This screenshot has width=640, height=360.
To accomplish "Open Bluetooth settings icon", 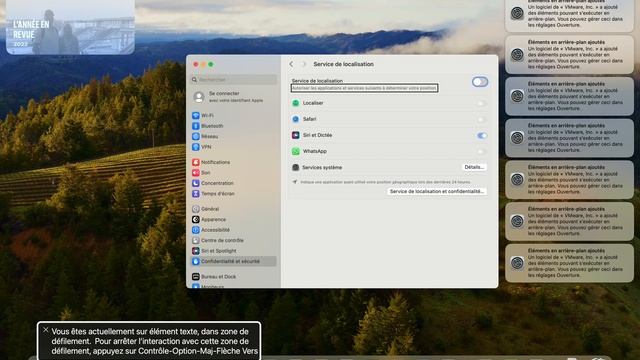I will 196,126.
